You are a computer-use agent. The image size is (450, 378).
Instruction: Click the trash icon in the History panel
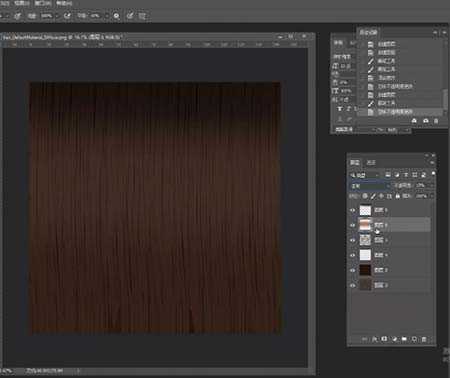[436, 121]
